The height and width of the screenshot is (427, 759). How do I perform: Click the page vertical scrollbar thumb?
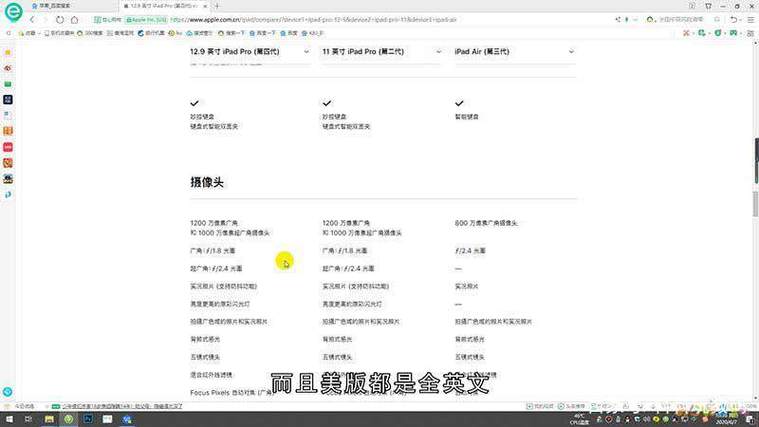755,204
